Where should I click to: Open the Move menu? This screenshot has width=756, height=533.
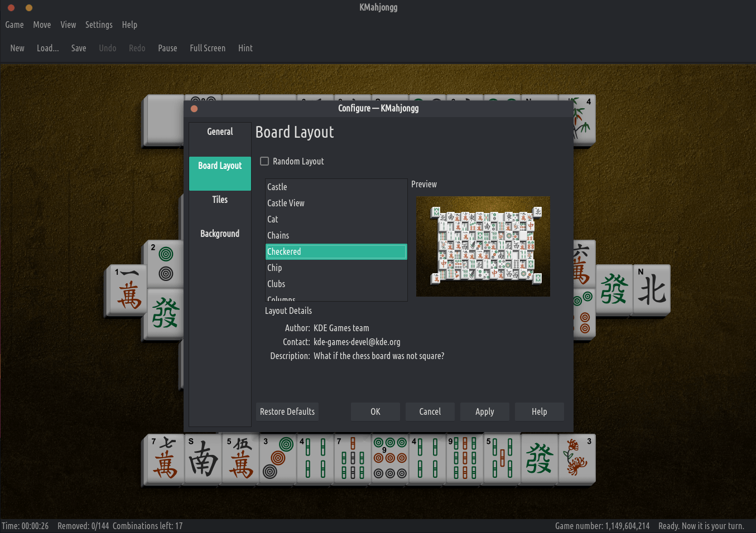42,25
